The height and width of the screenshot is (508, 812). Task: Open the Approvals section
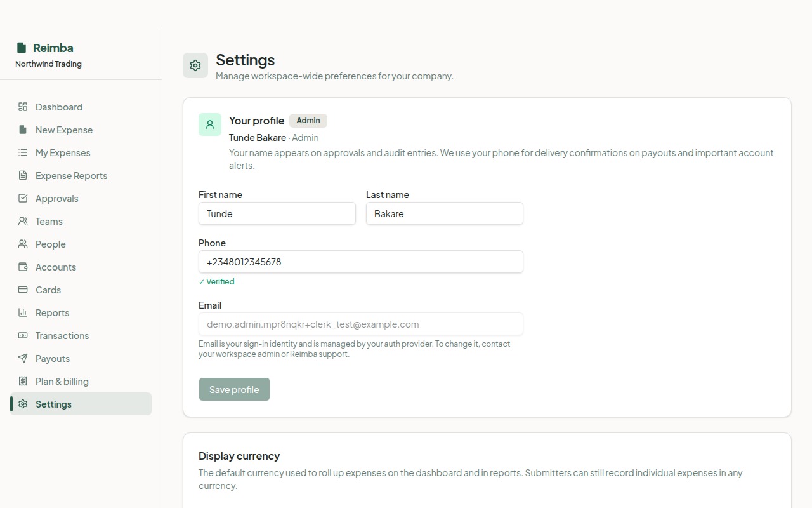[81, 198]
